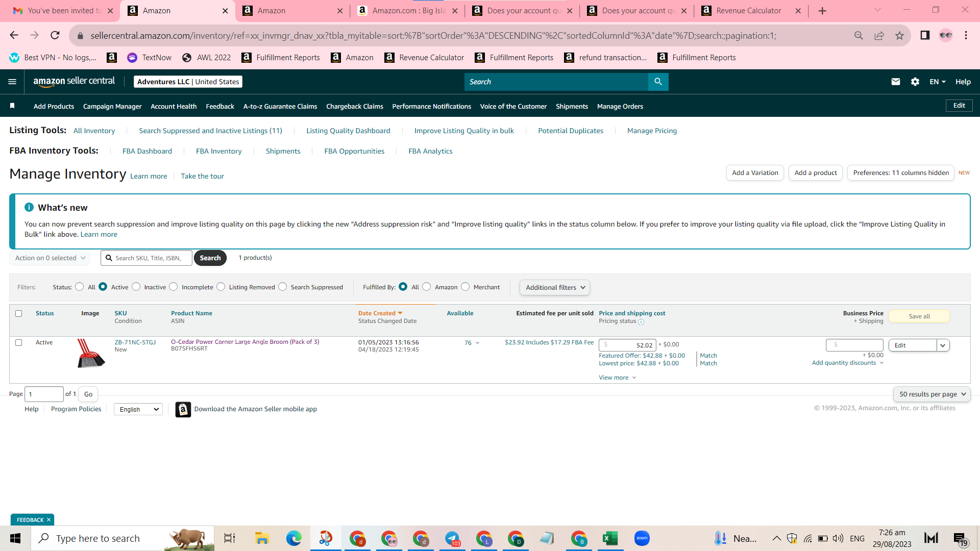Click the share page icon in address bar
980x551 pixels.
pyautogui.click(x=879, y=35)
